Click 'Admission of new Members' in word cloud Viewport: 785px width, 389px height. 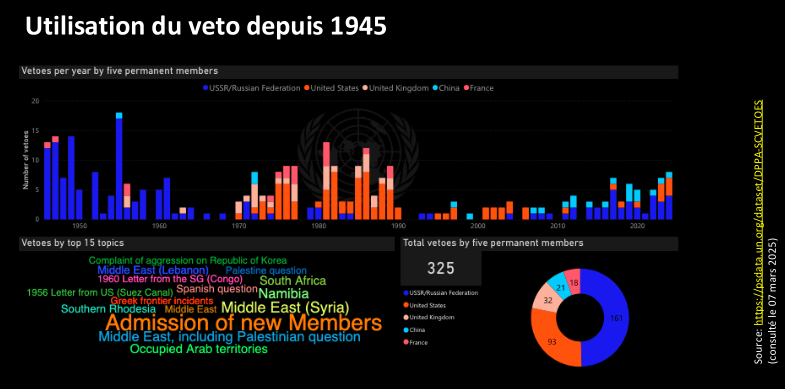pos(243,323)
